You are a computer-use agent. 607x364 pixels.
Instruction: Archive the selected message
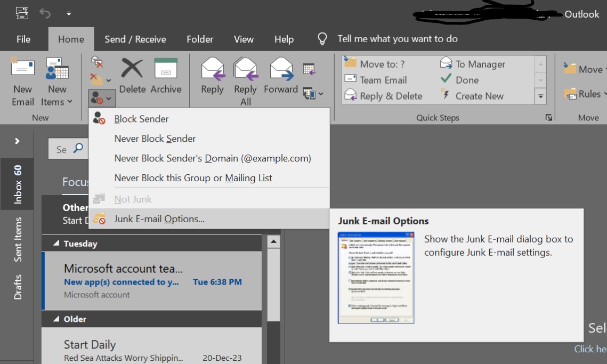click(x=166, y=76)
